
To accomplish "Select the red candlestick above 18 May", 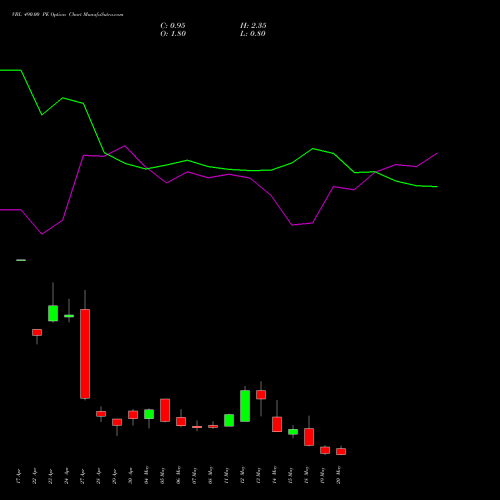I will point(309,437).
